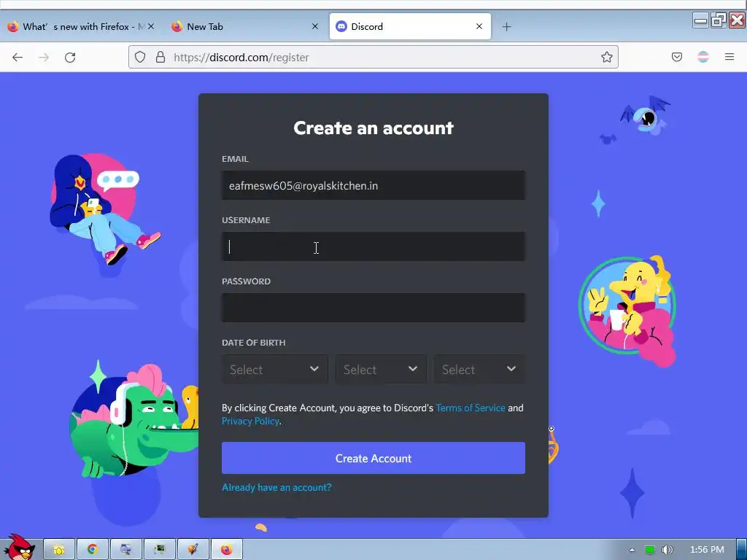Open the first taskbar icon beside start button

click(59, 550)
